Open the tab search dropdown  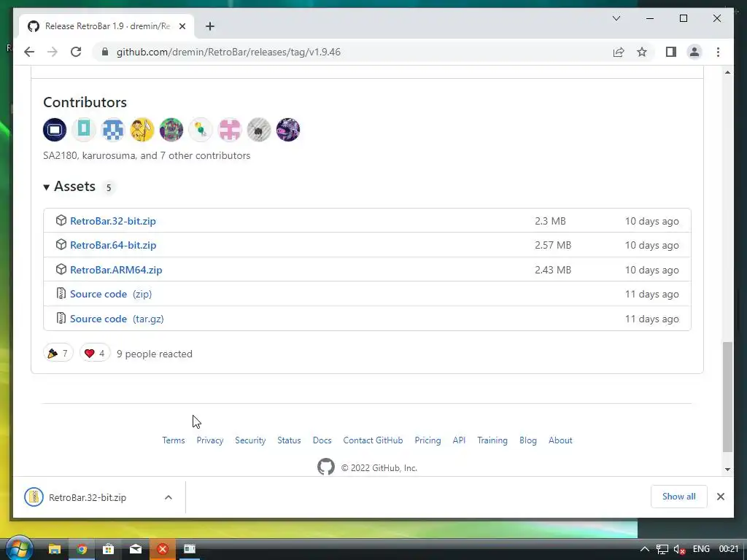(x=616, y=18)
